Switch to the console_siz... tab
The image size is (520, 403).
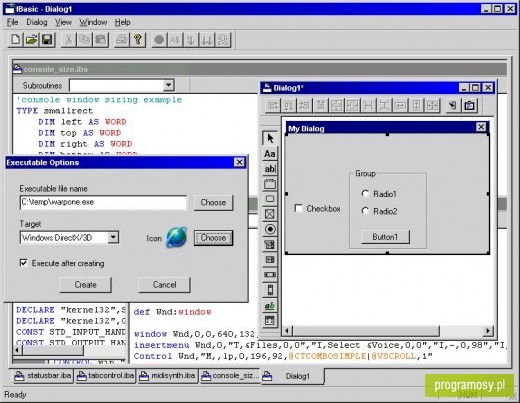coord(230,376)
